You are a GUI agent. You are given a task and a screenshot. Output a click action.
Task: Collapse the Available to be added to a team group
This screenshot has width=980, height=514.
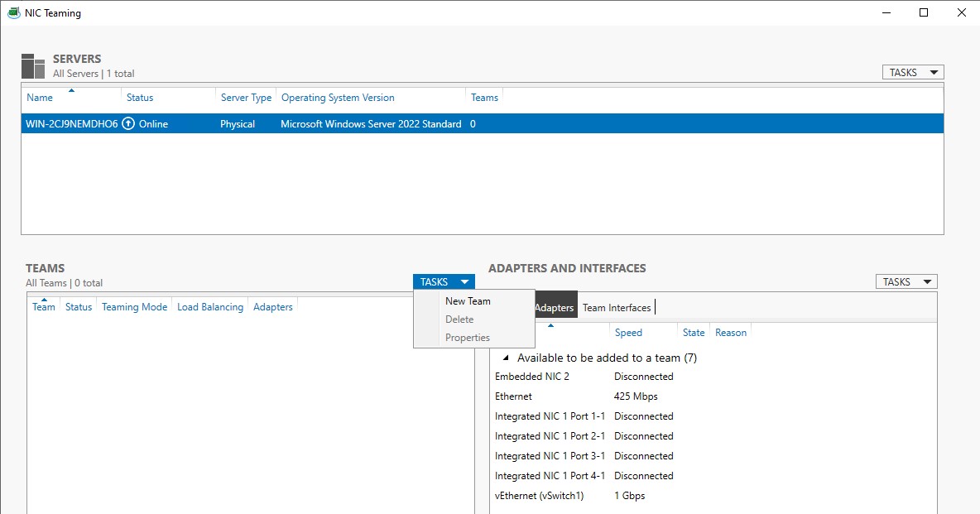tap(506, 357)
